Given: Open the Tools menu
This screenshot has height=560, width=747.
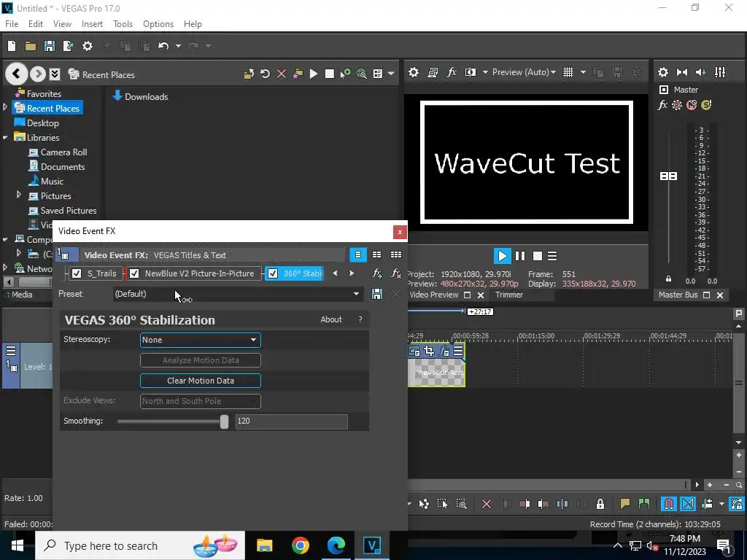Looking at the screenshot, I should pyautogui.click(x=123, y=24).
